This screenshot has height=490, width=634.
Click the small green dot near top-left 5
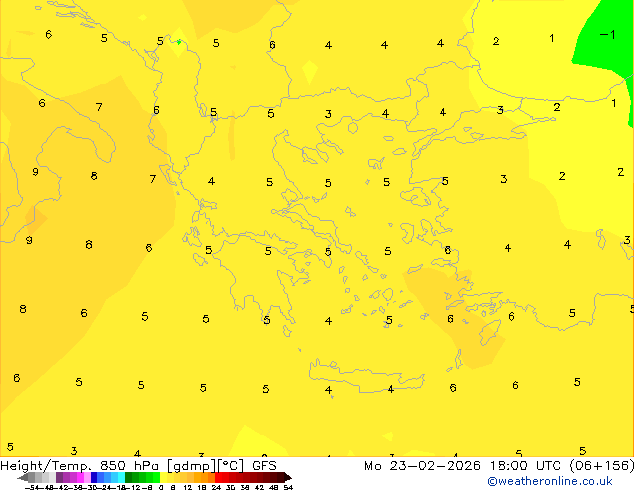point(179,41)
